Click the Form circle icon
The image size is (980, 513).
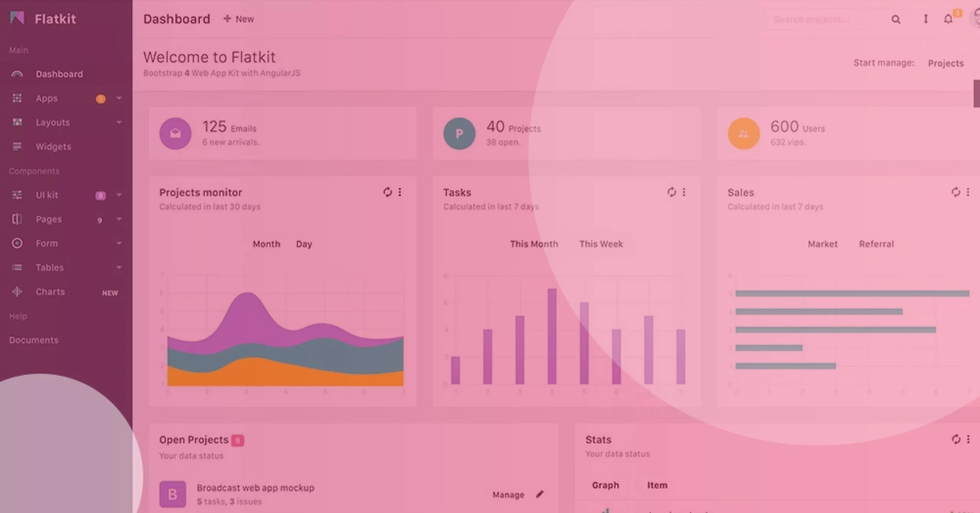click(17, 243)
